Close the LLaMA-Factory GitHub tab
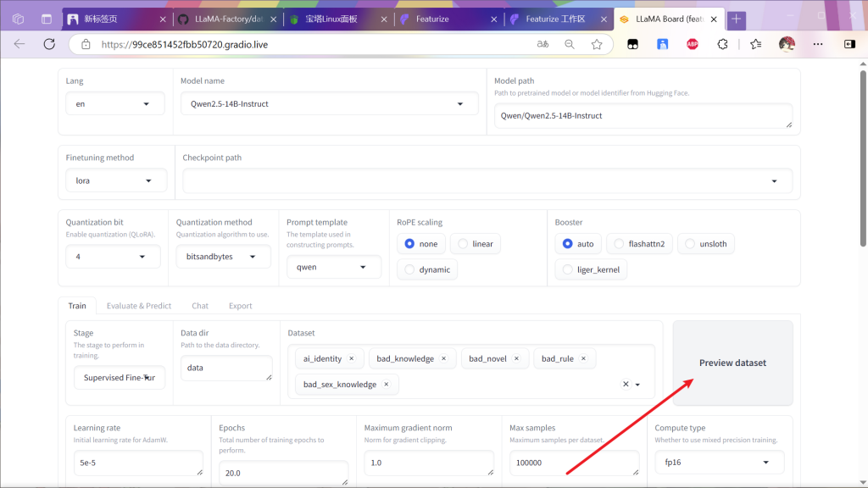 (x=274, y=19)
